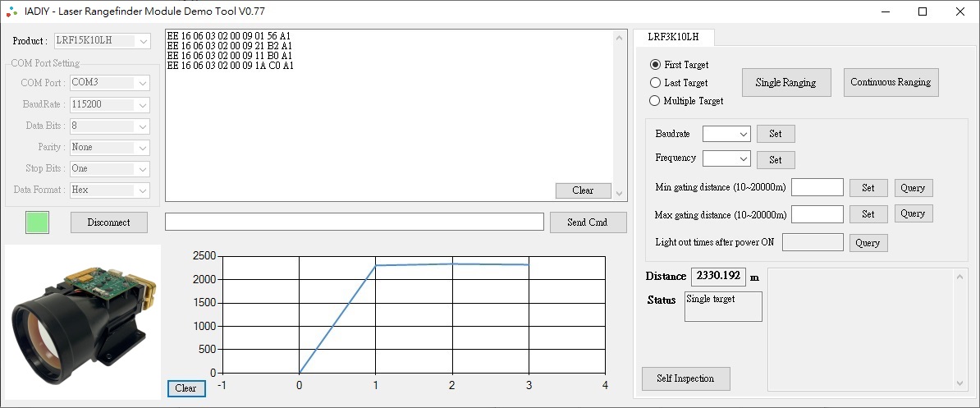
Task: Clear the chart using the Clear button below the graph
Action: coord(186,388)
